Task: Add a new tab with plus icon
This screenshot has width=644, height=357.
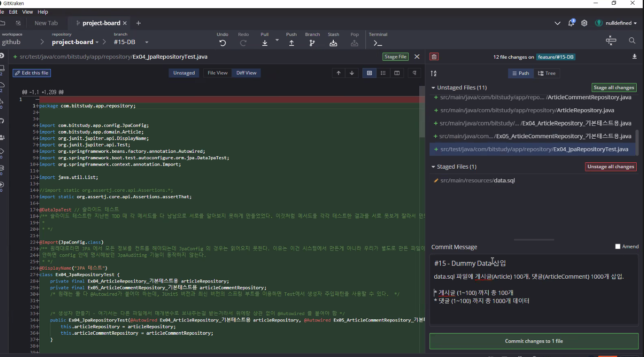Action: click(x=138, y=23)
